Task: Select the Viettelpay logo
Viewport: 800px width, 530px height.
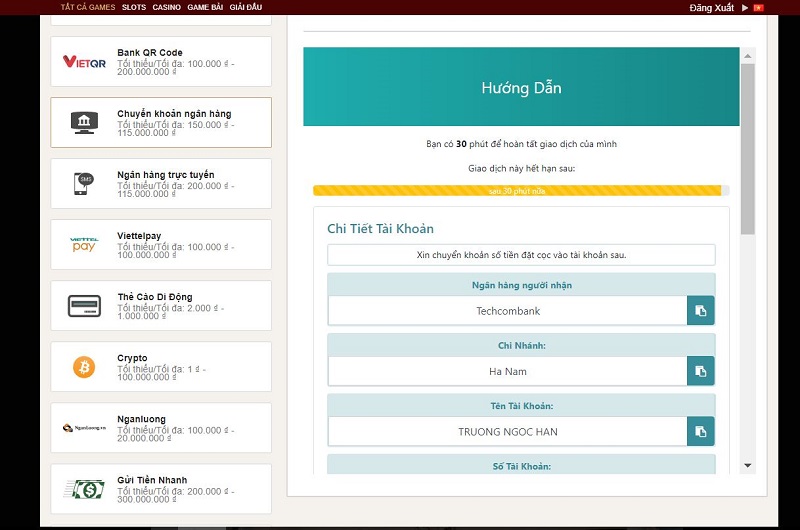Action: click(84, 245)
